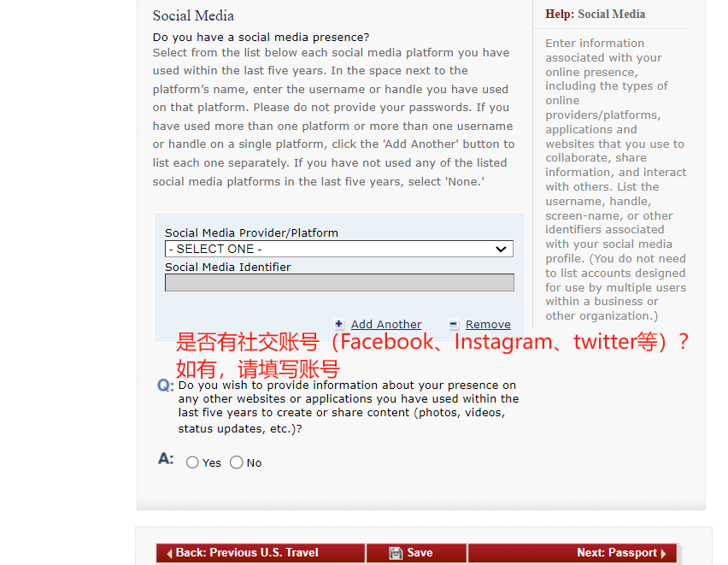
Task: Select the Yes radio button
Action: (x=192, y=462)
